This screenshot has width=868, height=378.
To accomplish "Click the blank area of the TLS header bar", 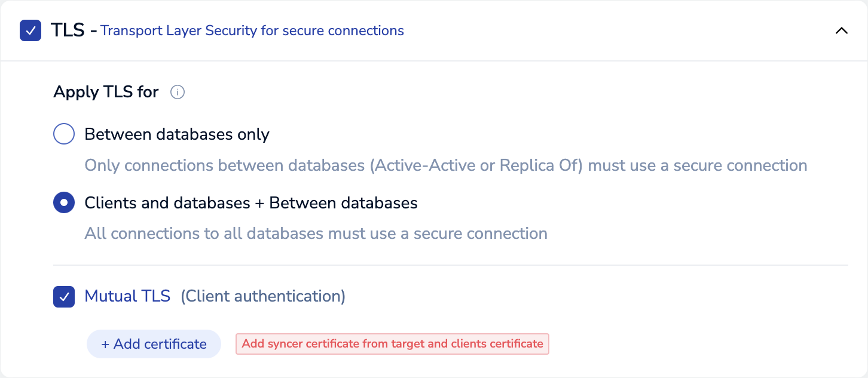I will [598, 30].
